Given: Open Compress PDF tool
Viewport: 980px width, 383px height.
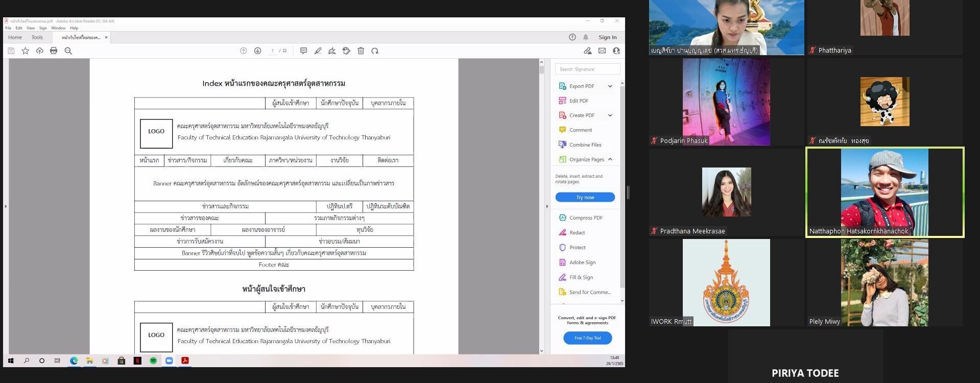Looking at the screenshot, I should 581,218.
